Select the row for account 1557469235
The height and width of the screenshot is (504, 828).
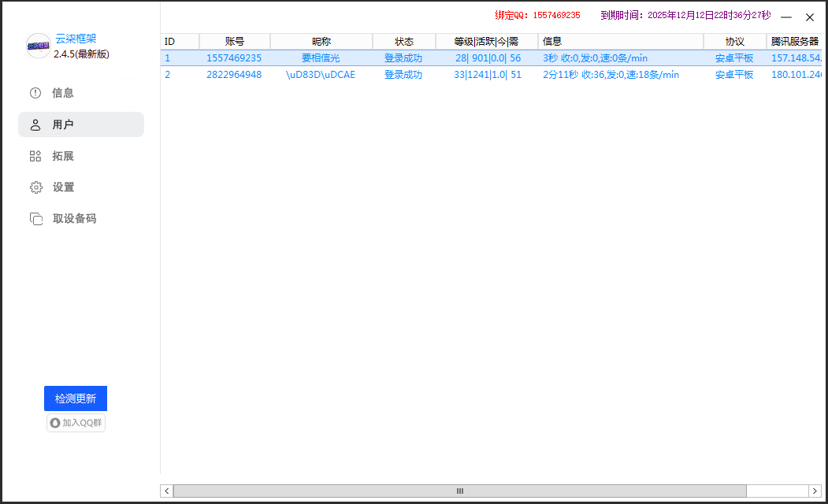point(234,58)
